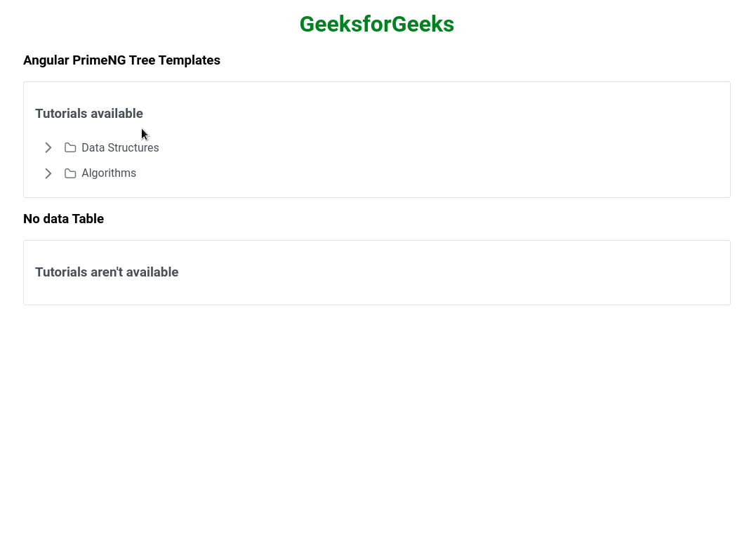Click the Tutorials aren't available header

coord(107,272)
